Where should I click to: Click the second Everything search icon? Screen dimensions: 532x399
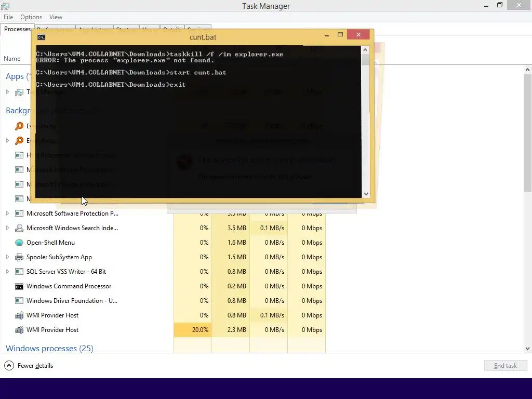pyautogui.click(x=19, y=140)
